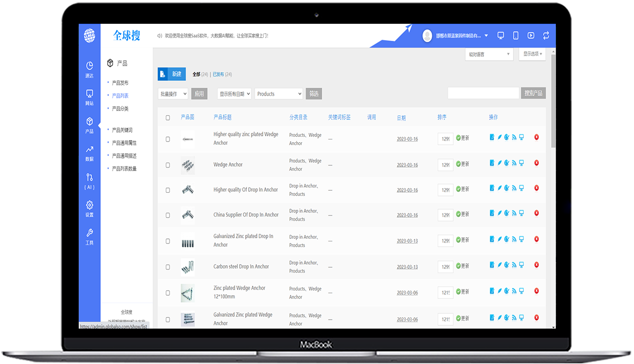The height and width of the screenshot is (364, 634).
Task: Open the 显示所有日期 date filter dropdown
Action: [x=234, y=94]
